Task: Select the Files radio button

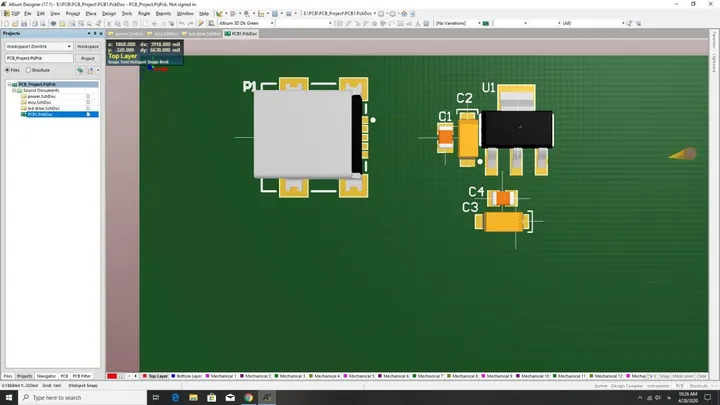Action: click(7, 70)
